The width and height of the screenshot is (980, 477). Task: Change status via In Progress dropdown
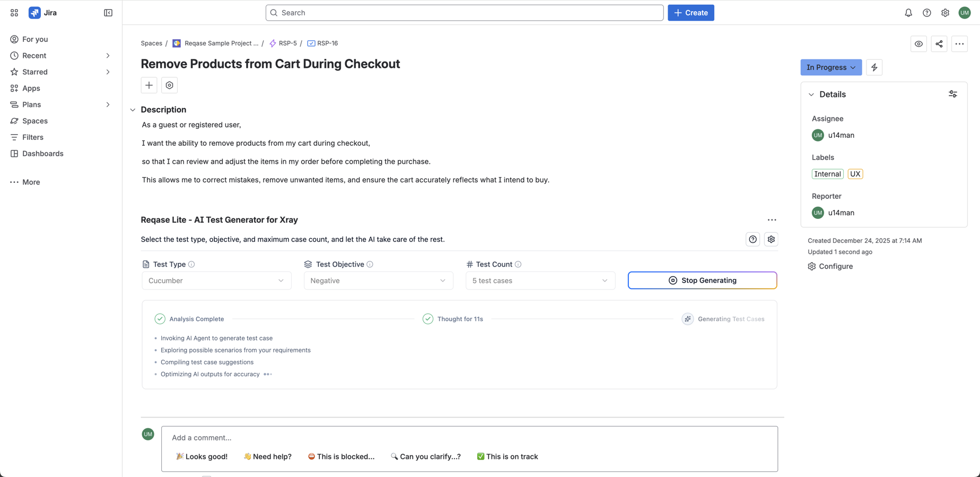tap(830, 67)
